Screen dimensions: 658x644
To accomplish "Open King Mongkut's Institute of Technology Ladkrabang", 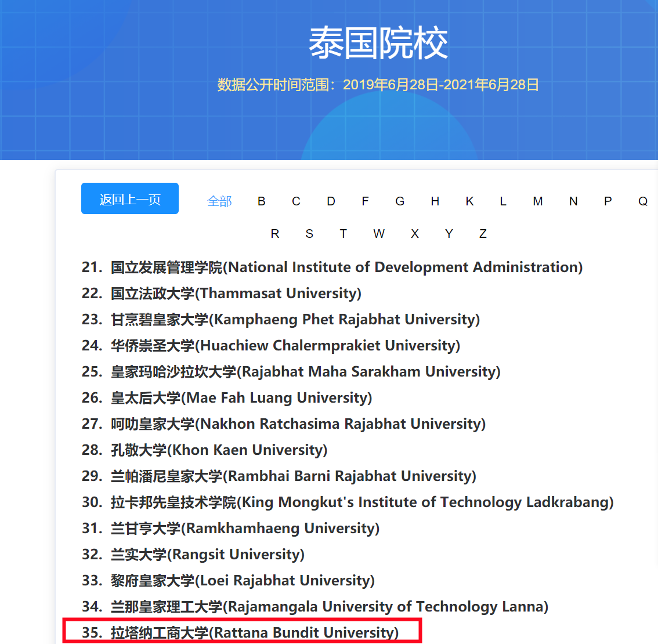I will pyautogui.click(x=361, y=502).
